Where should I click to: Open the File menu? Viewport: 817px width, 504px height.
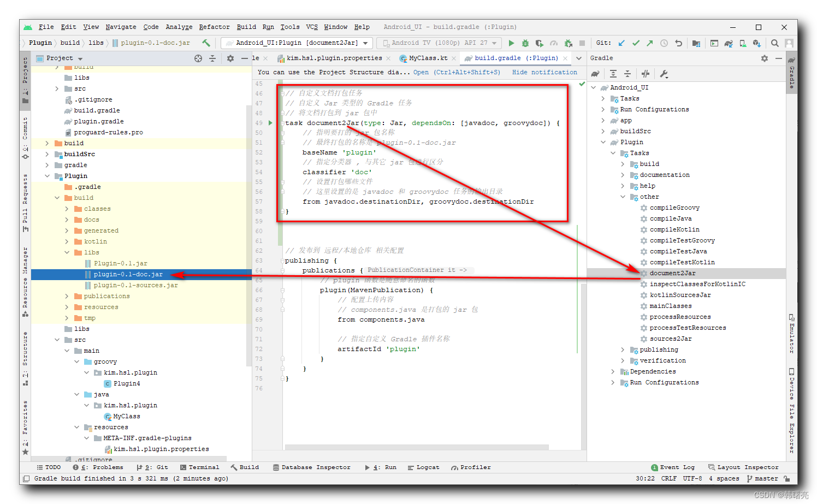(46, 27)
